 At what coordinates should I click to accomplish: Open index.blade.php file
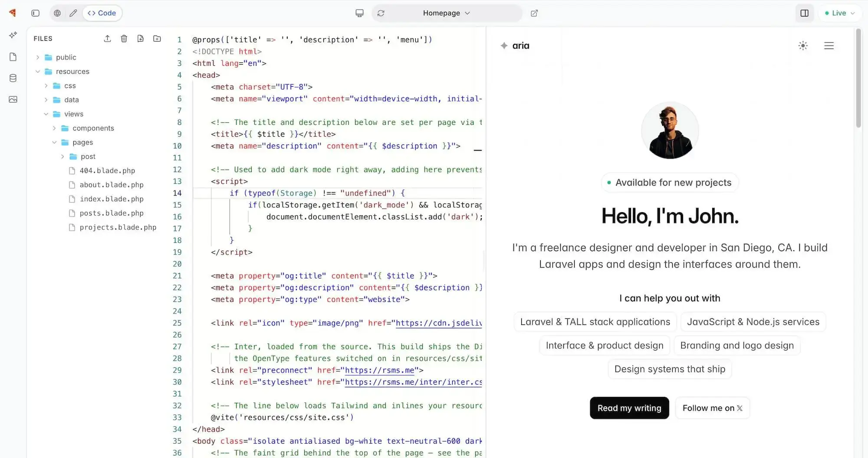coord(106,199)
